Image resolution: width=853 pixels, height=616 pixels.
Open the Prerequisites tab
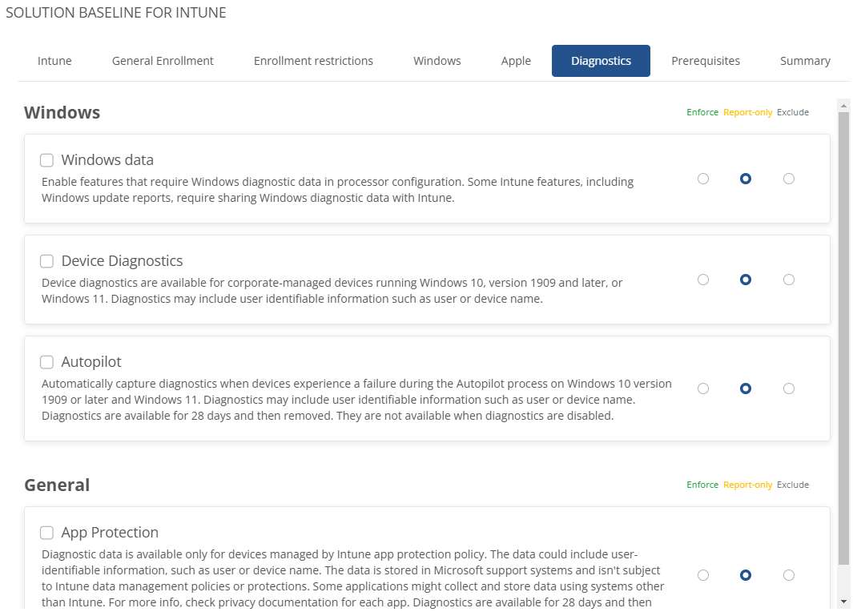(x=706, y=61)
